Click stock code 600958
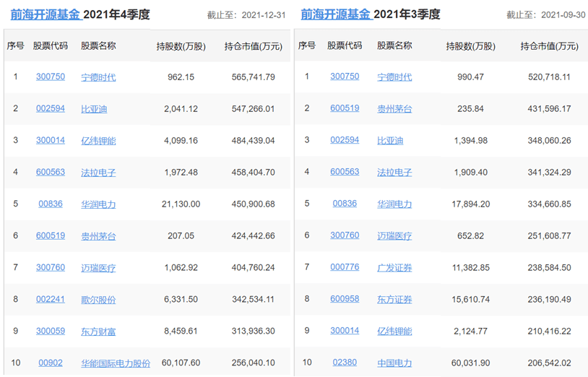The width and height of the screenshot is (588, 377). click(345, 299)
